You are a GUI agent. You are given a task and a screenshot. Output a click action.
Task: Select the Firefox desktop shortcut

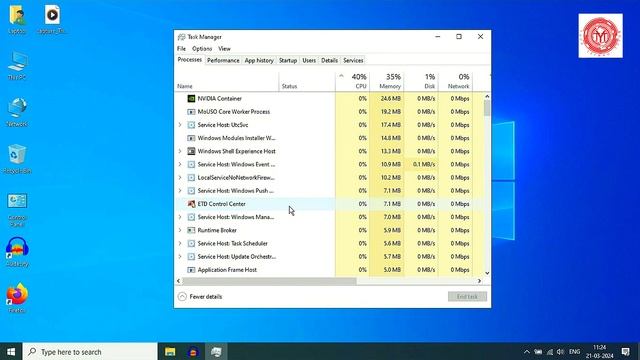17,298
